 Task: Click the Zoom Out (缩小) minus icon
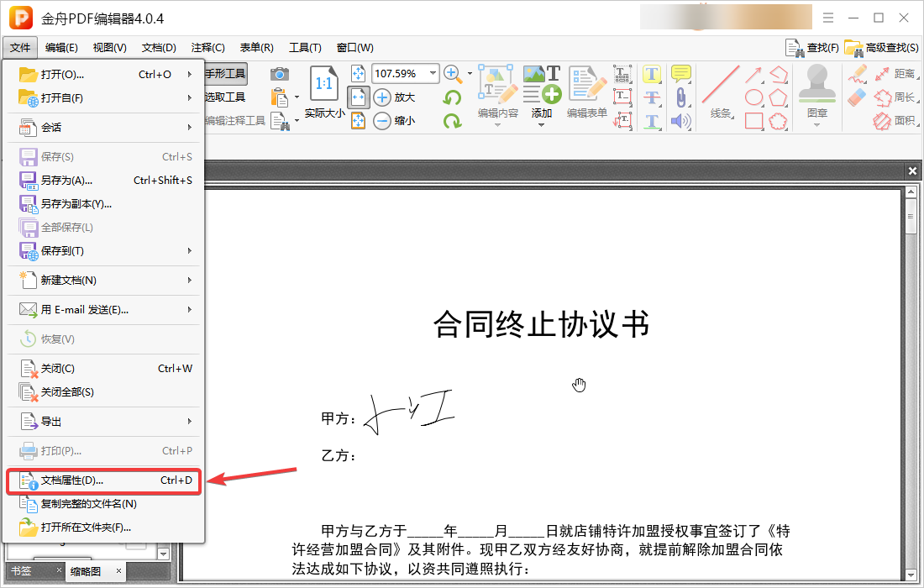tap(382, 121)
